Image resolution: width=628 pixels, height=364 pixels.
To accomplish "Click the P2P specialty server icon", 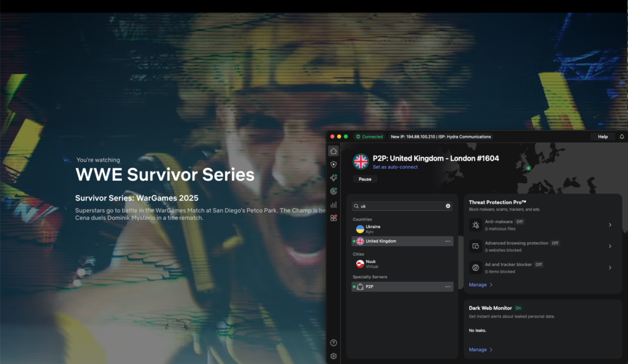I will point(360,287).
